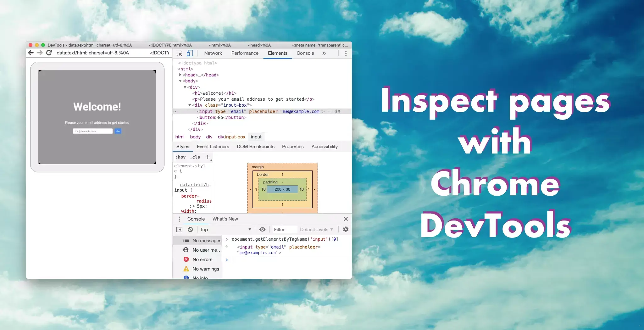The width and height of the screenshot is (644, 330).
Task: Select the h1 Welcome! line
Action: 214,93
